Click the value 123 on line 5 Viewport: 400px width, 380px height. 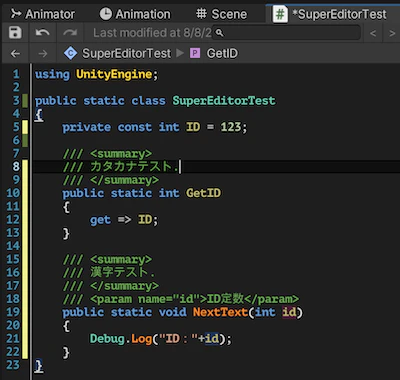[x=230, y=127]
